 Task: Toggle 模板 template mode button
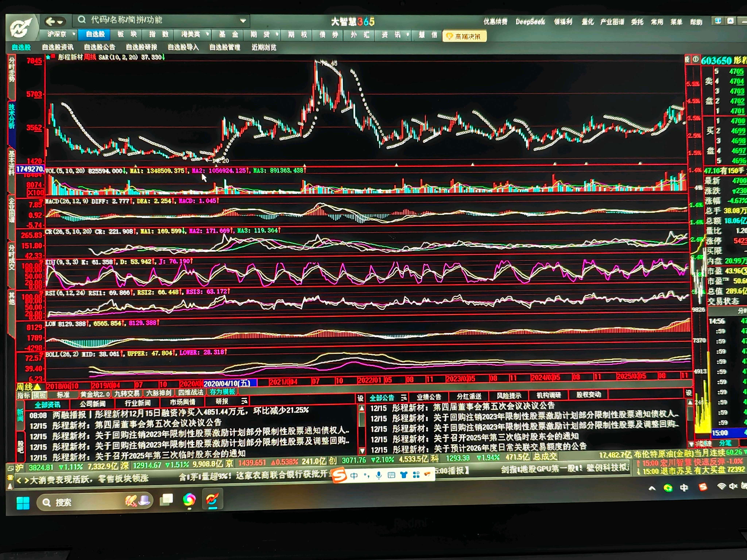(39, 395)
